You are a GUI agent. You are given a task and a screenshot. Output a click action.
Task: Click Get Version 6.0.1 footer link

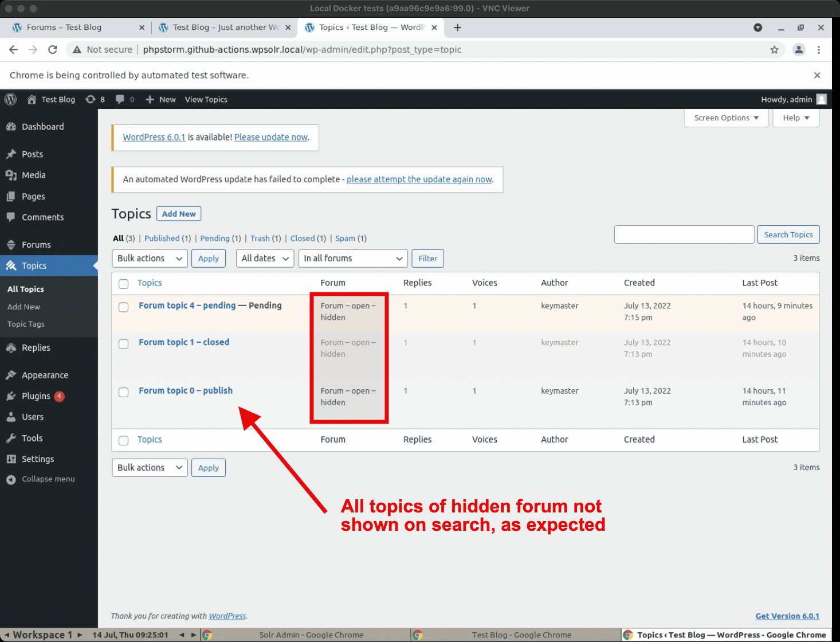click(787, 616)
